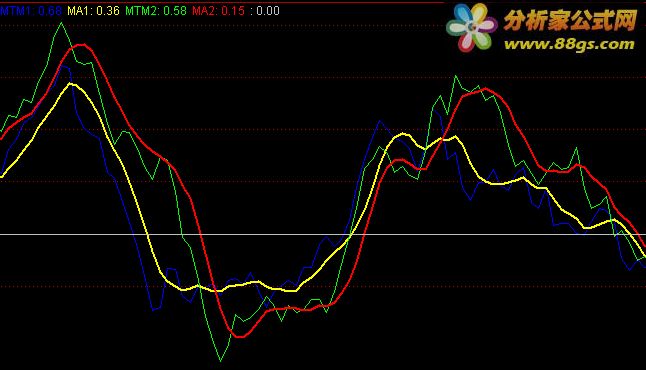This screenshot has height=370, width=646.
Task: Click the highest peak of the green MTM2 line
Action: (61, 23)
